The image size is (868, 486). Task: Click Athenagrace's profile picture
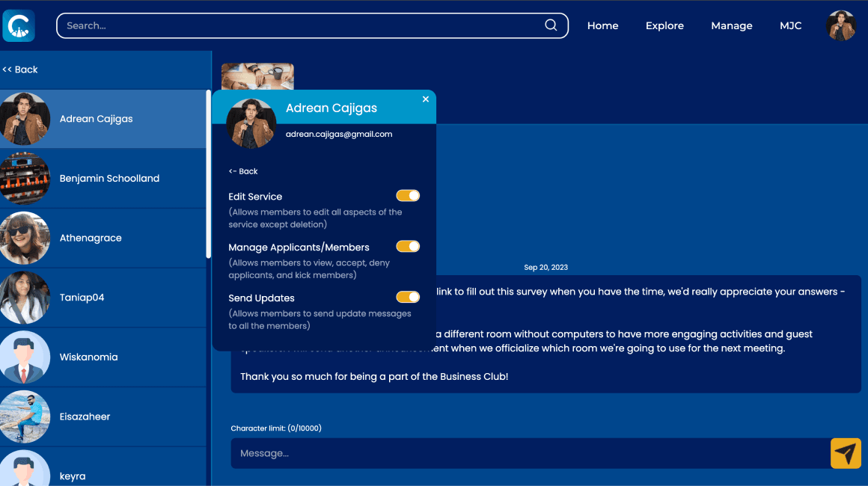click(x=25, y=238)
